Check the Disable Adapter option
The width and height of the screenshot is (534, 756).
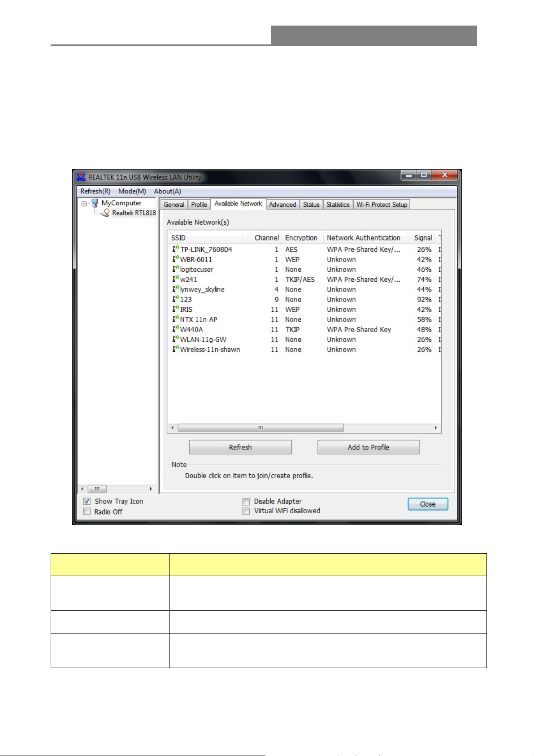pos(246,502)
